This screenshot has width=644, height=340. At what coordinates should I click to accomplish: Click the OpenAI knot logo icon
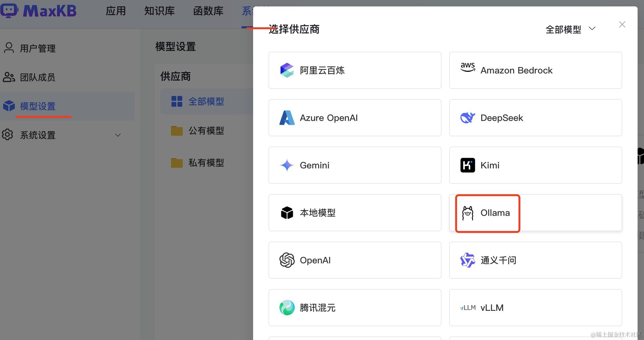point(287,260)
